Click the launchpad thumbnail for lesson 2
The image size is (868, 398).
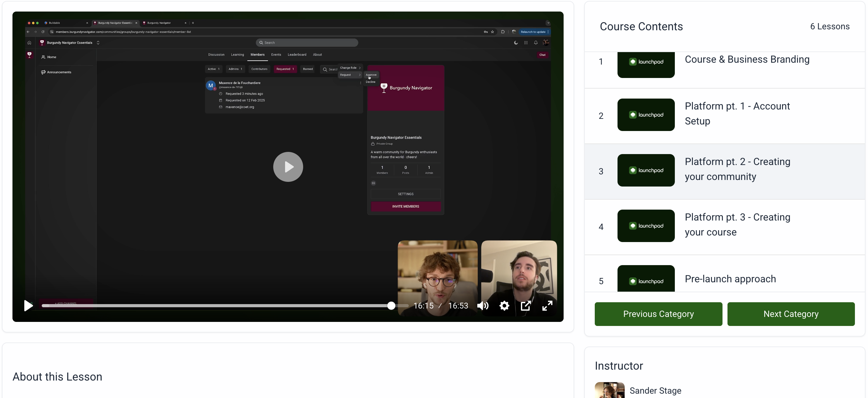coord(646,115)
